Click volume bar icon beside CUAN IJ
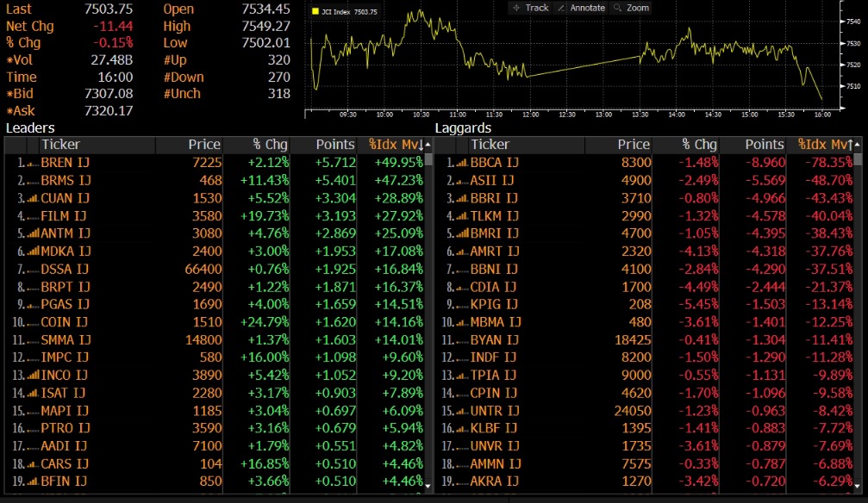The image size is (868, 503). tap(33, 199)
